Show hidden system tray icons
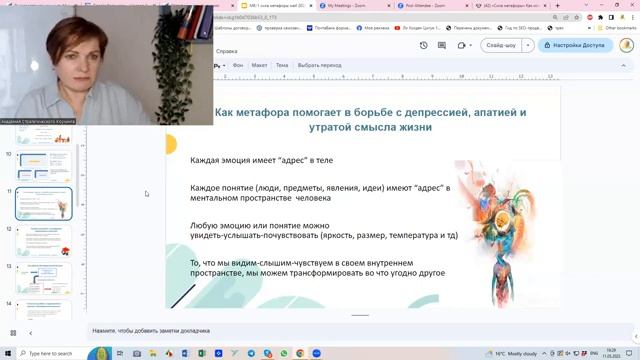Screen dimensions: 640x360 [x=544, y=353]
